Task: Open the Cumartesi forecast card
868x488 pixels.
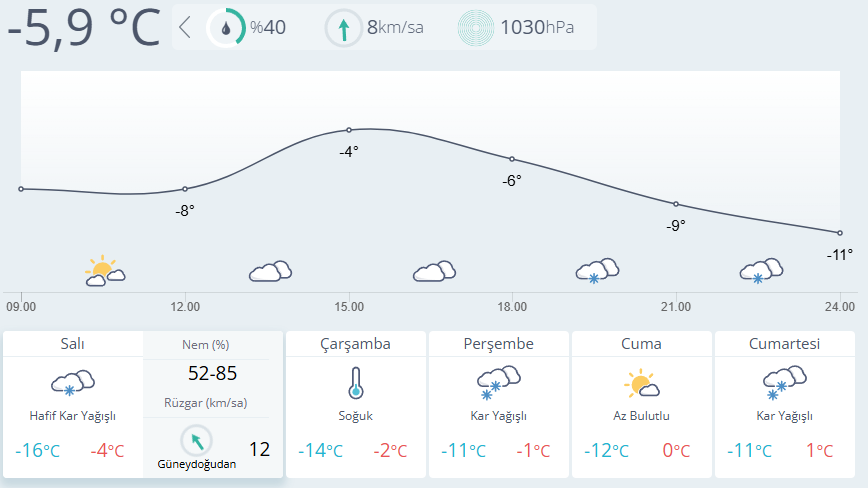Action: (x=784, y=404)
